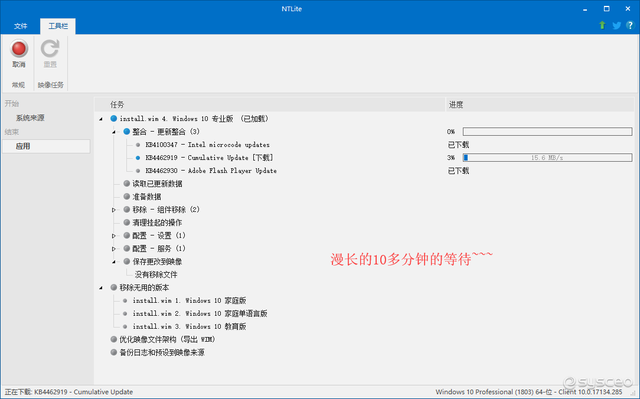The height and width of the screenshot is (399, 640).
Task: Select install.wim 2. Windows 10 家庭单语言版
Action: coord(200,314)
